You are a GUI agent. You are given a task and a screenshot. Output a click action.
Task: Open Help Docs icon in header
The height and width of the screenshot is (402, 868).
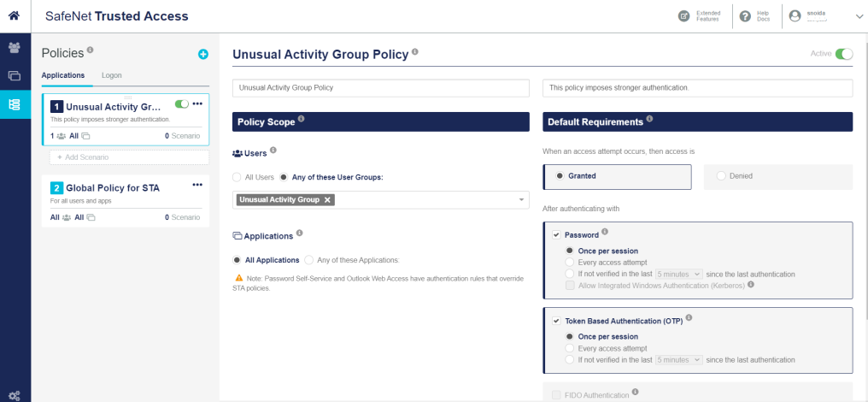point(745,16)
